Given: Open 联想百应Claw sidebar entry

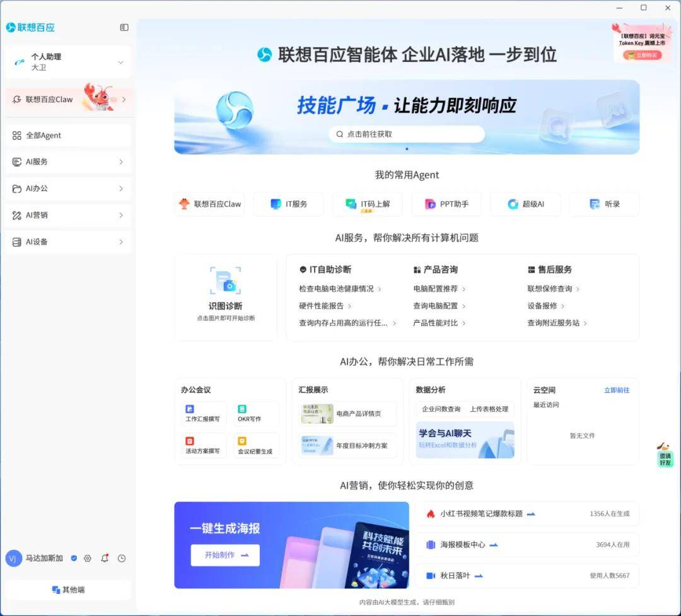Looking at the screenshot, I should tap(68, 100).
